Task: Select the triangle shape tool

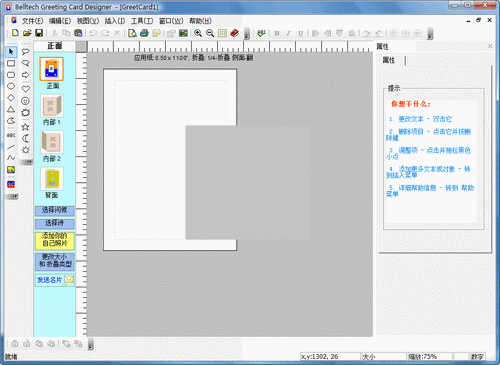Action: coord(11,109)
